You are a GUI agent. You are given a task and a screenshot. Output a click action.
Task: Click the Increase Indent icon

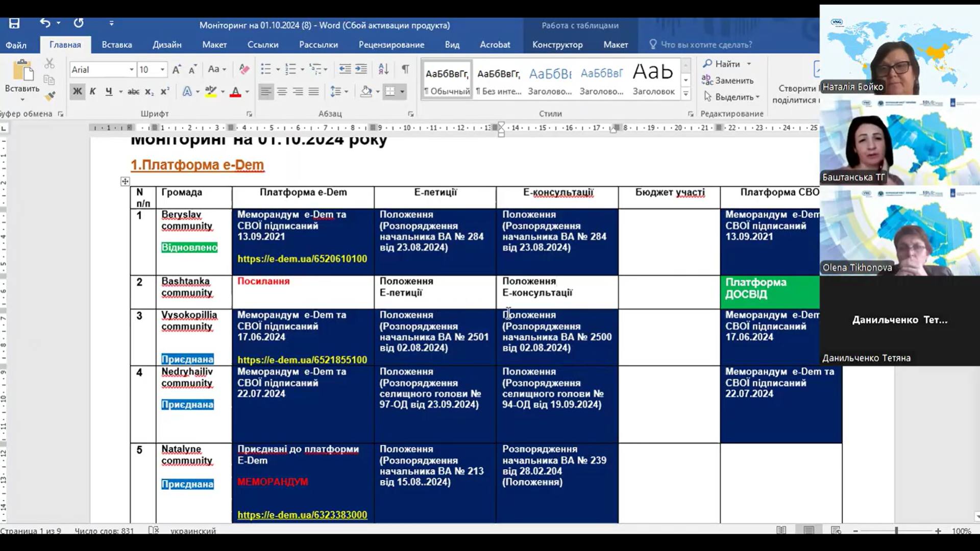[x=361, y=69]
